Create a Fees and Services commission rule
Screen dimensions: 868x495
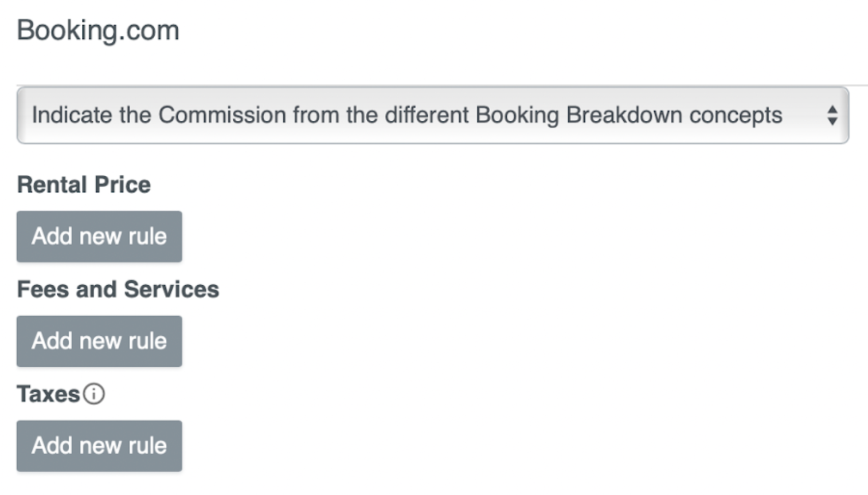point(99,341)
